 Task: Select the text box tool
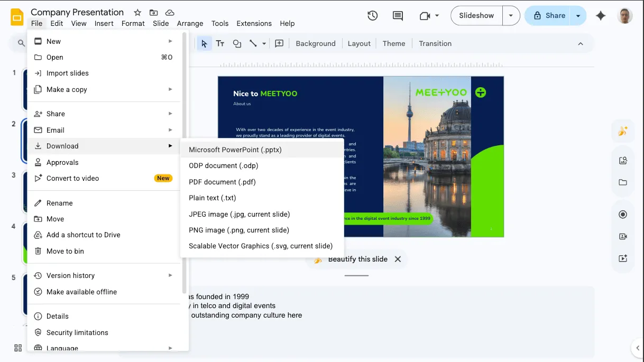coord(220,43)
